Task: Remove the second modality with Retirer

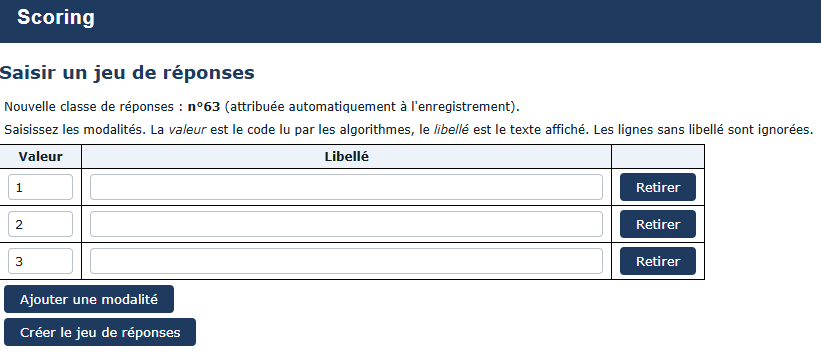Action: 658,224
